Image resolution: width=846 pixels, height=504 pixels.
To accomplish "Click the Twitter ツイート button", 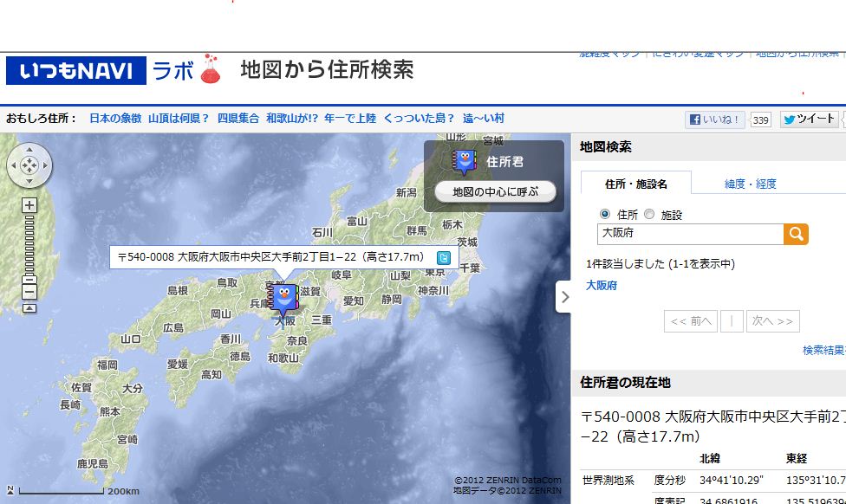I will point(809,120).
